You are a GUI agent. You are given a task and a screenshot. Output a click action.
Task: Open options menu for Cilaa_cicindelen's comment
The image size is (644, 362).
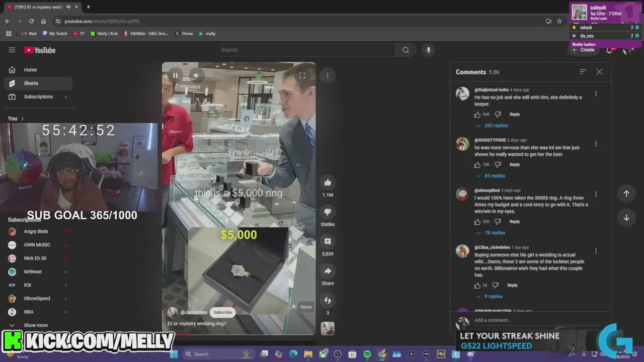(596, 251)
